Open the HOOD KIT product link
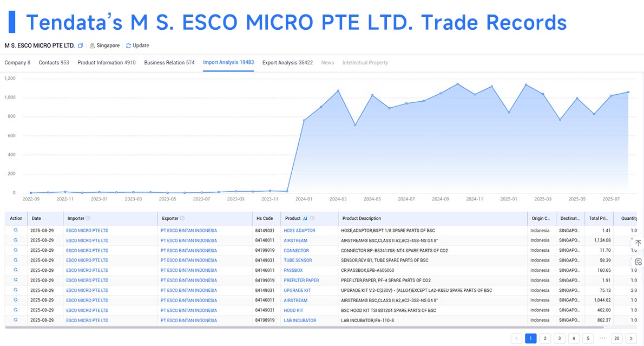The image size is (644, 346). point(293,310)
